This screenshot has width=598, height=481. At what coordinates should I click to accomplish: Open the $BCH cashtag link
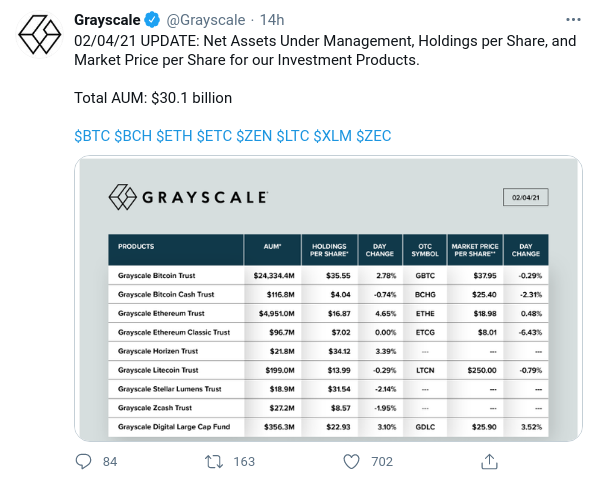tap(133, 136)
